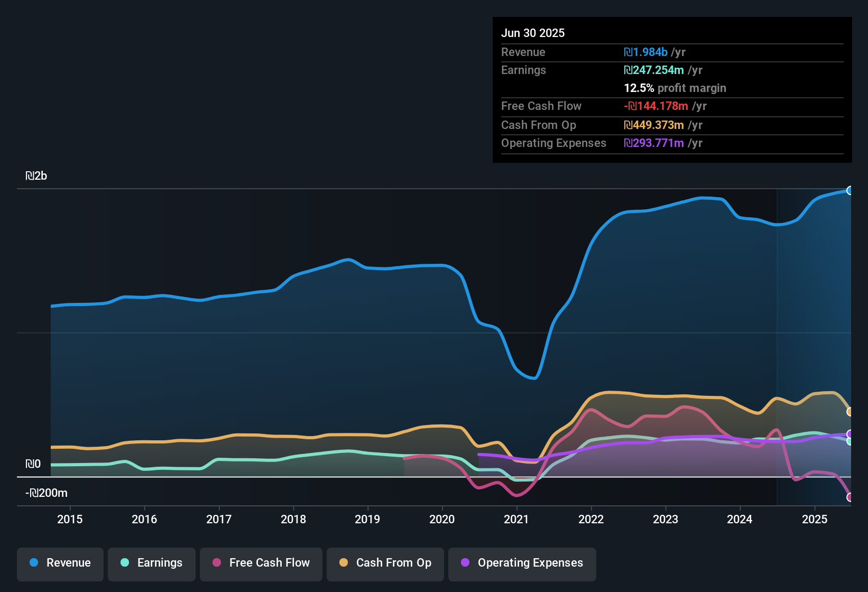Screen dimensions: 868x592
Task: Click the ₪0 y-axis label
Action: (x=33, y=464)
